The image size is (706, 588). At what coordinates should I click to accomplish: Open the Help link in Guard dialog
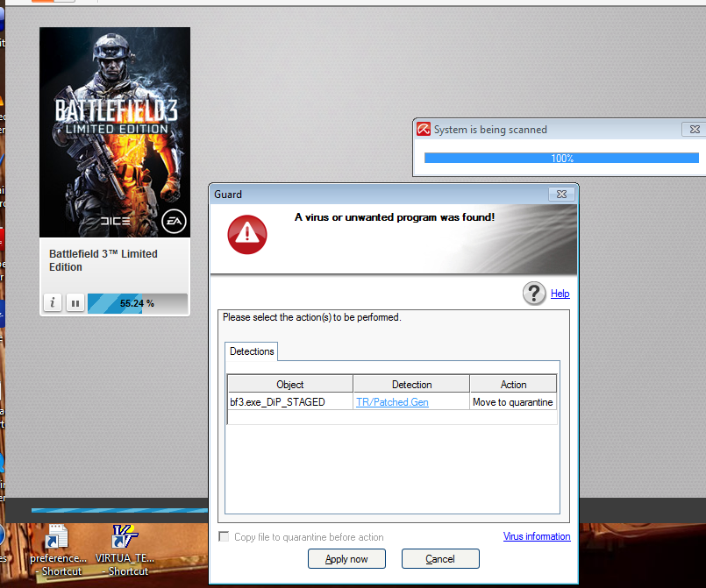[x=560, y=294]
